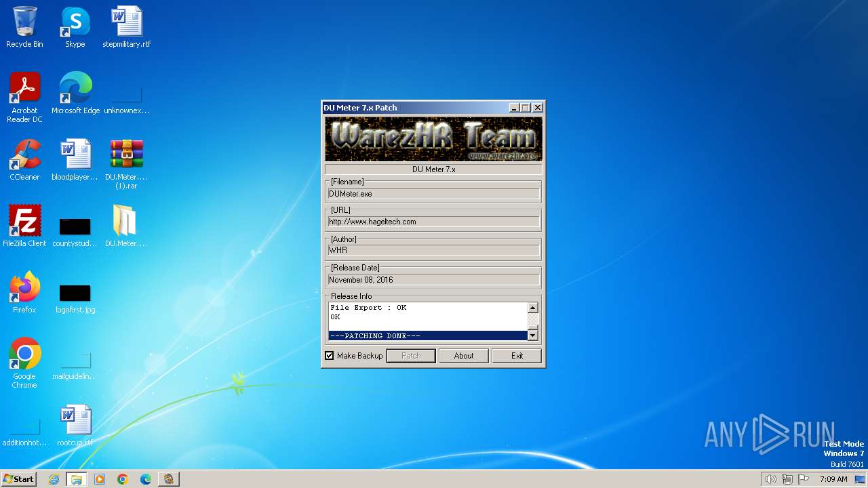This screenshot has height=488, width=868.
Task: Select the DU Meter patch taskbar item
Action: [169, 479]
